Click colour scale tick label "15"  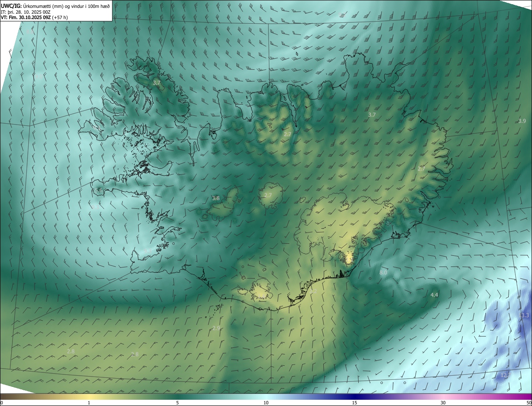[355, 403]
